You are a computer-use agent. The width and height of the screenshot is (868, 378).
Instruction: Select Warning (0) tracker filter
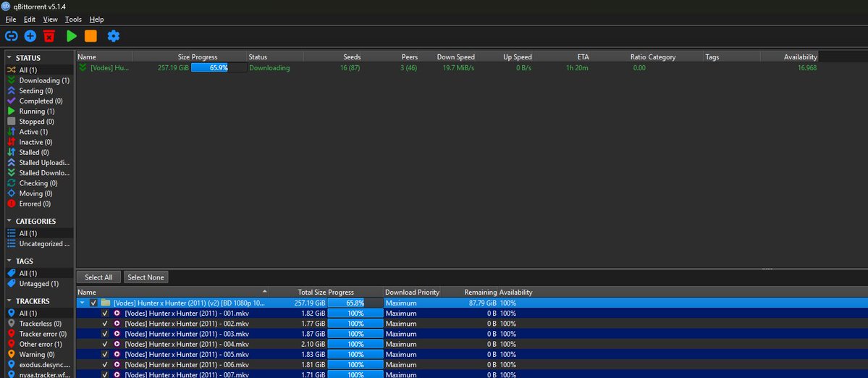[38, 354]
